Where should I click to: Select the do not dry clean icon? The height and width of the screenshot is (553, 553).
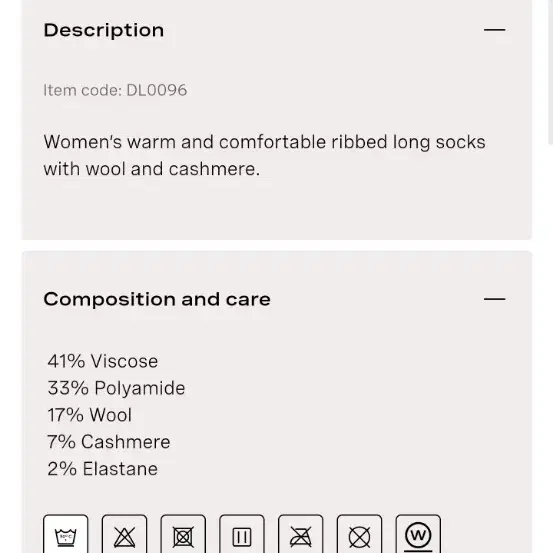359,534
